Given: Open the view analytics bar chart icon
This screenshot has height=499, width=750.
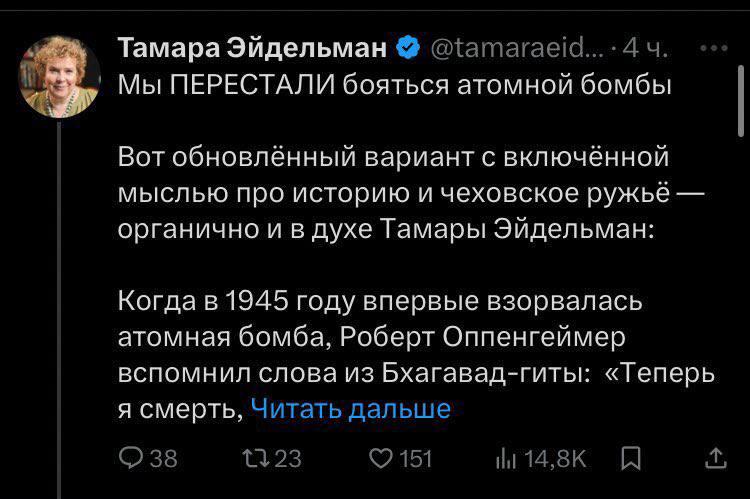Looking at the screenshot, I should 506,458.
